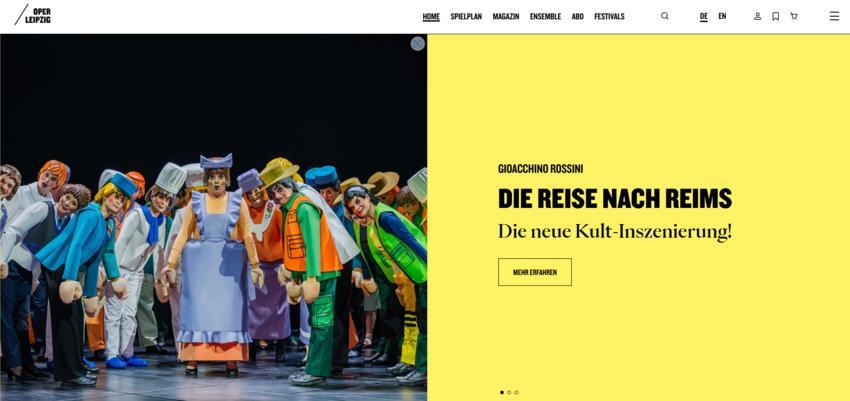Open the user account icon

[x=757, y=16]
